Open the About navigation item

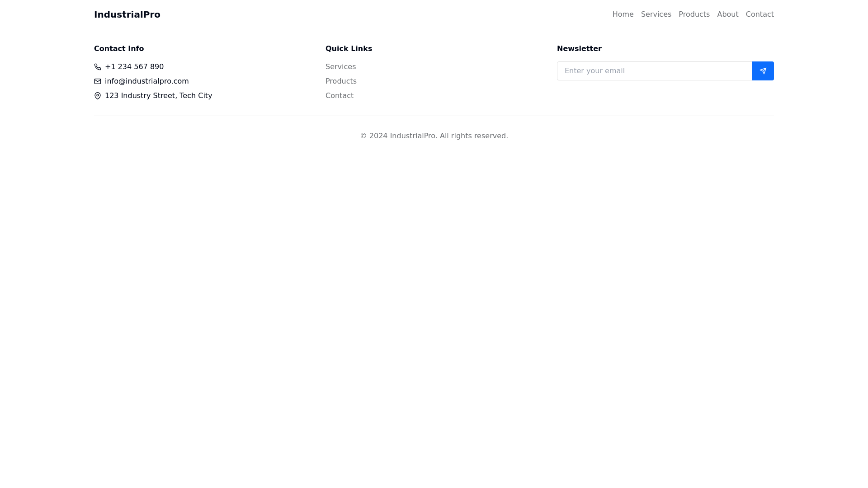(x=727, y=14)
